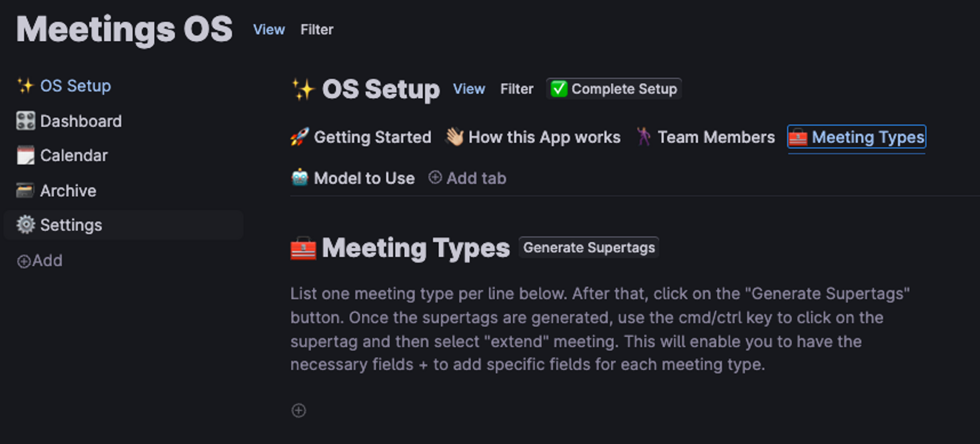Switch to the Getting Started tab
Screen dimensions: 980x444
pyautogui.click(x=373, y=137)
